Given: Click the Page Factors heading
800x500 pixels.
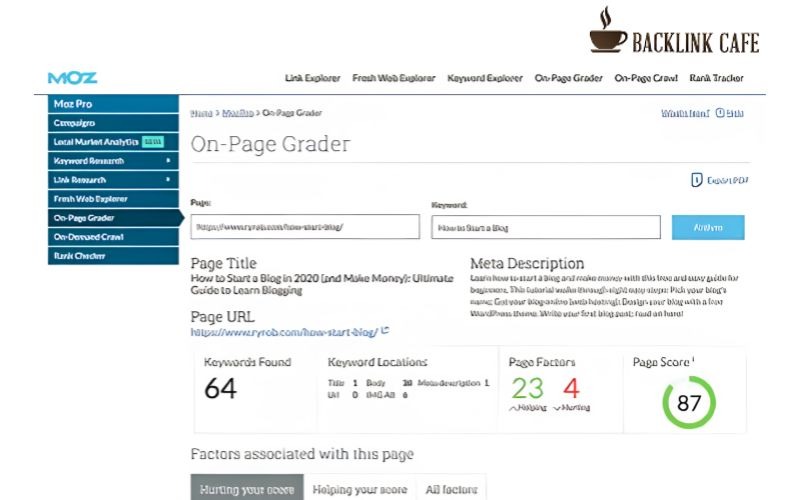Looking at the screenshot, I should tap(542, 362).
